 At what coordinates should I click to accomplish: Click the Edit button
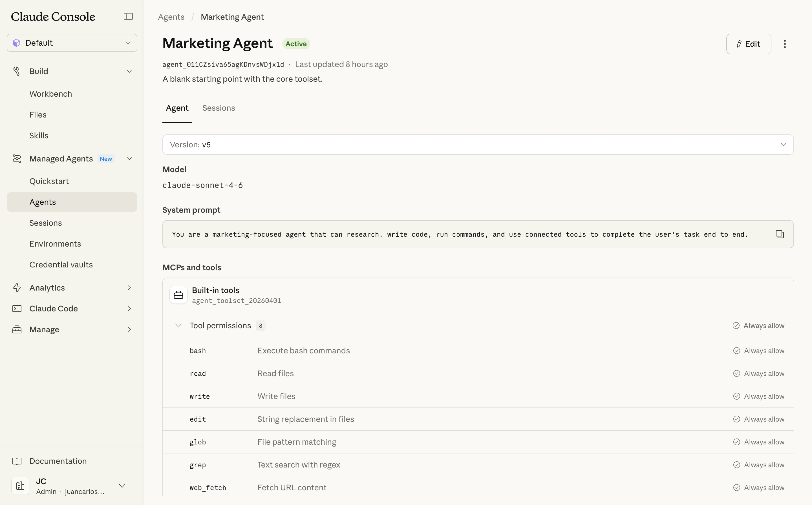coord(749,44)
